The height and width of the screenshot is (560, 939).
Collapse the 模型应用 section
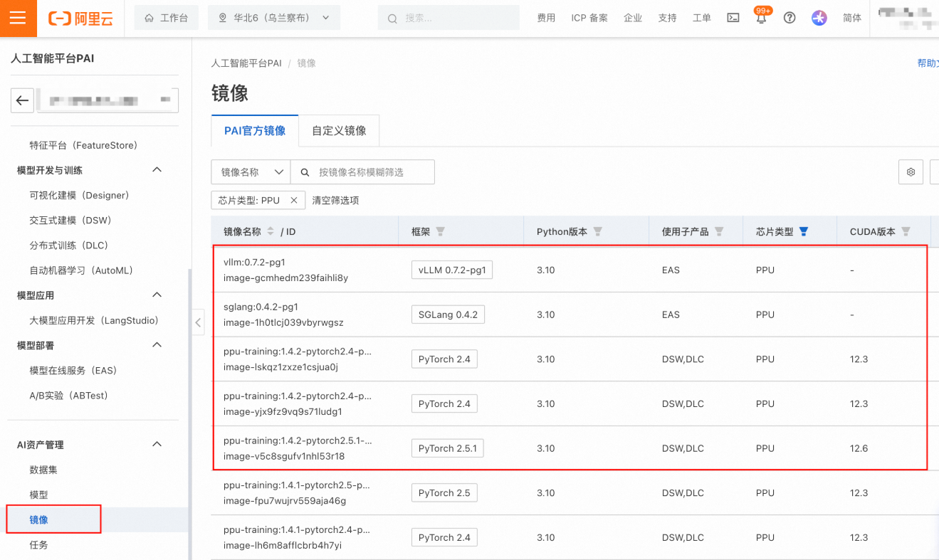157,295
